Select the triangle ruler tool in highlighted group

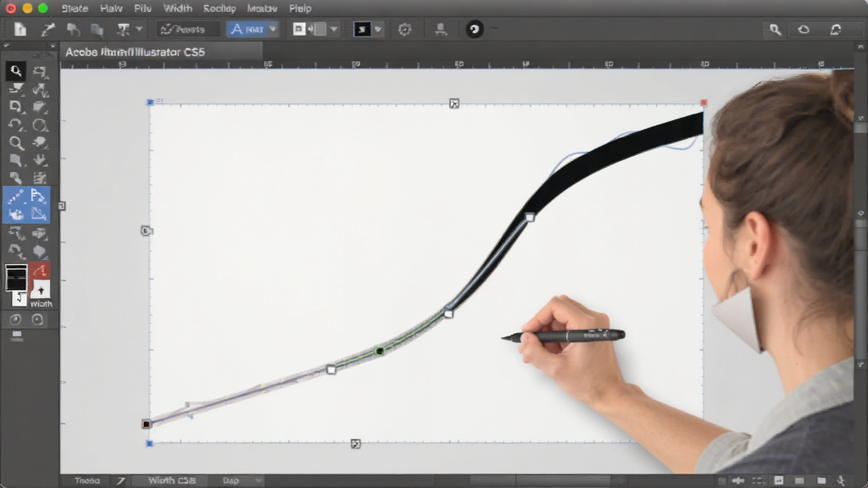point(38,213)
